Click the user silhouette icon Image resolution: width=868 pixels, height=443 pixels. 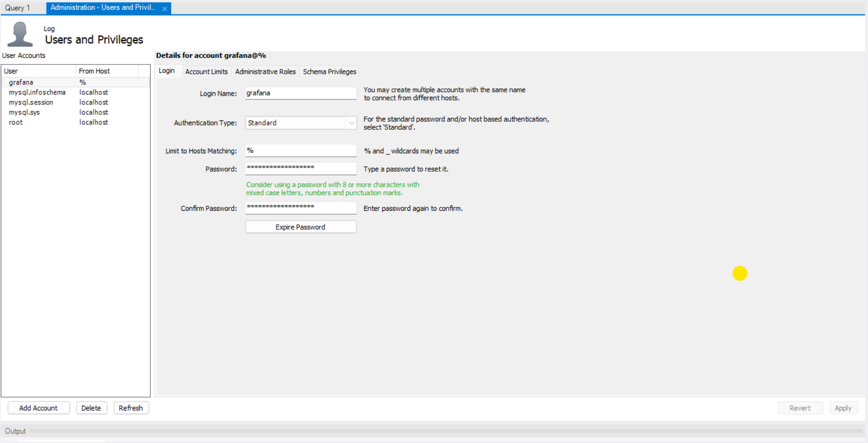[x=20, y=34]
